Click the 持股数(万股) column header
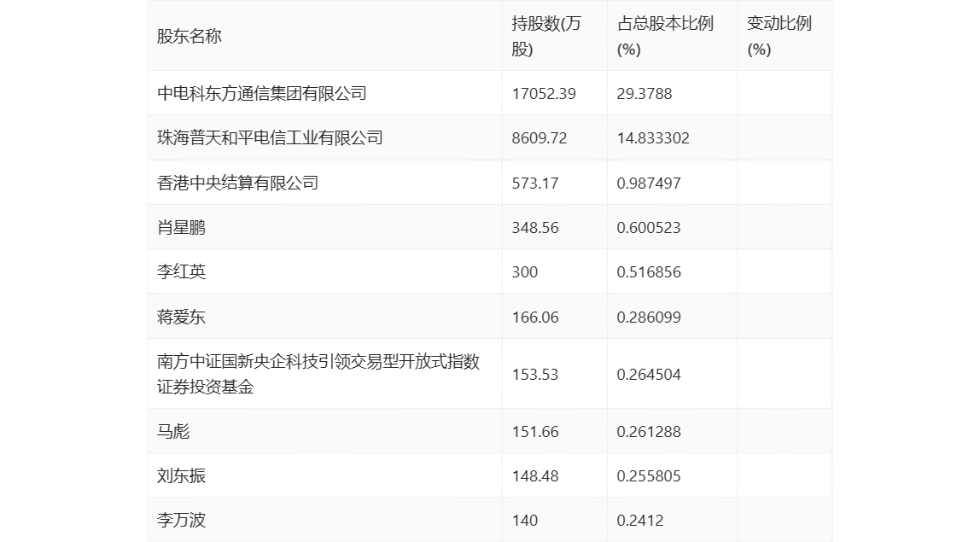 [546, 36]
